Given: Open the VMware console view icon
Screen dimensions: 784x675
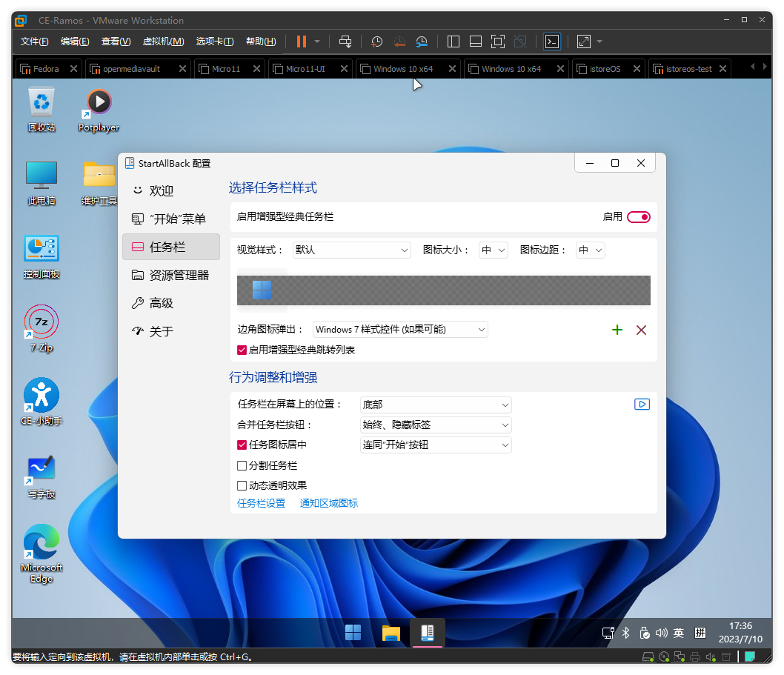Looking at the screenshot, I should 552,41.
